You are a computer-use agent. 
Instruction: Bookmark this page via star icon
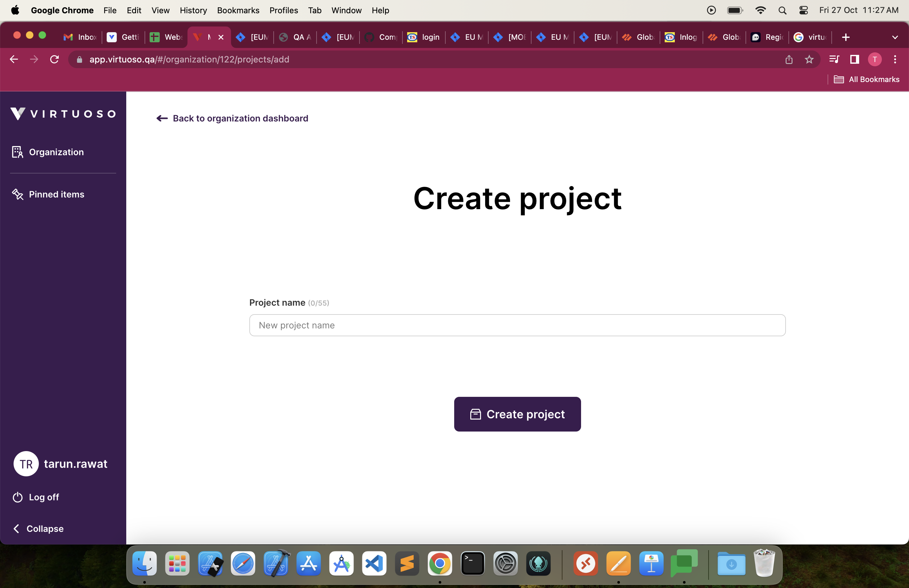coord(809,59)
